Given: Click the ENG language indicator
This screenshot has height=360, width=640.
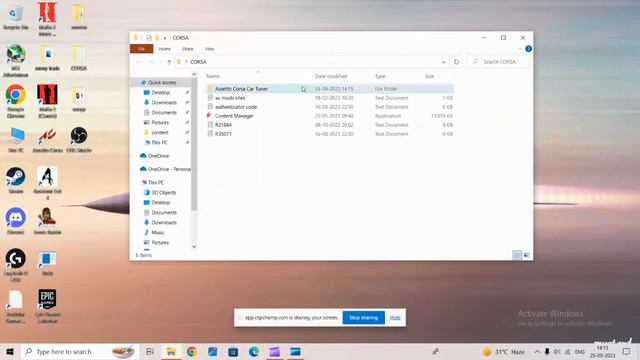Looking at the screenshot, I should (580, 352).
